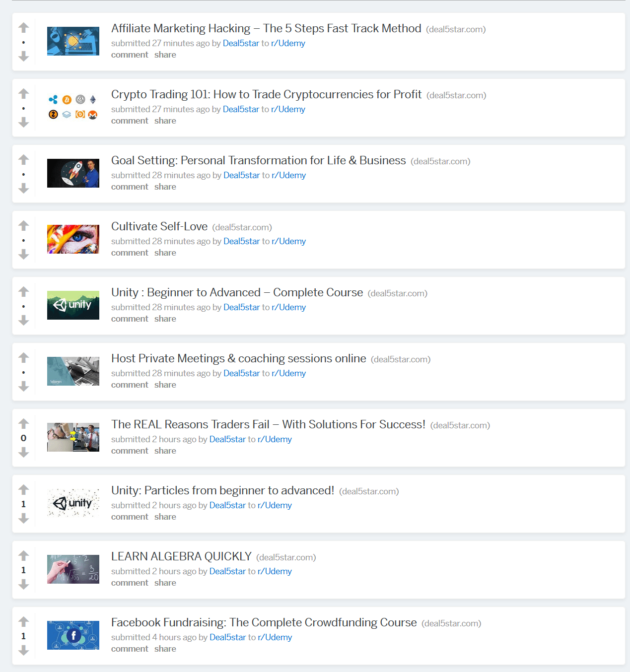Visit the r/Udemy subreddit link
Screen dimensions: 630x672
click(x=288, y=43)
